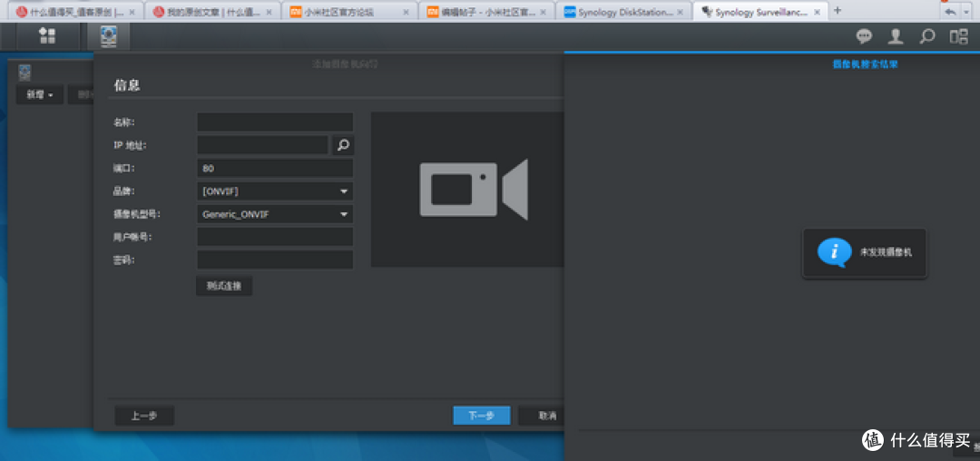
Task: Click the camera preview placeholder
Action: pos(467,190)
